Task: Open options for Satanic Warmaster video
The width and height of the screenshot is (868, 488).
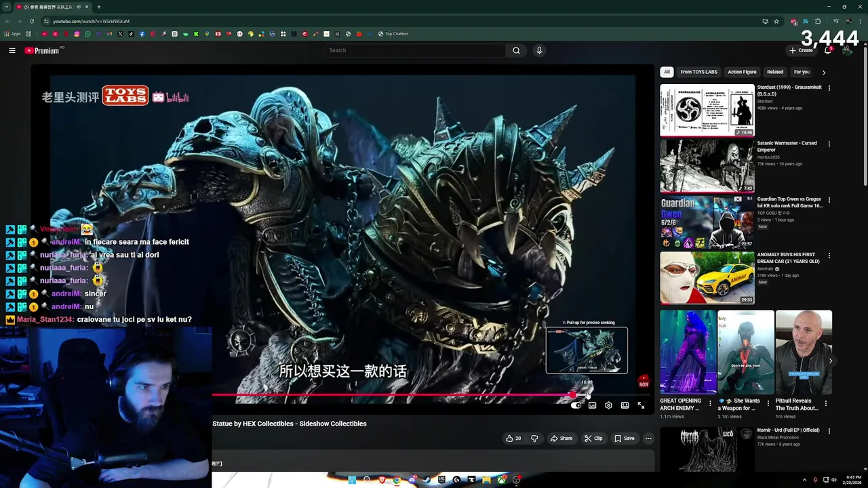Action: pos(829,144)
